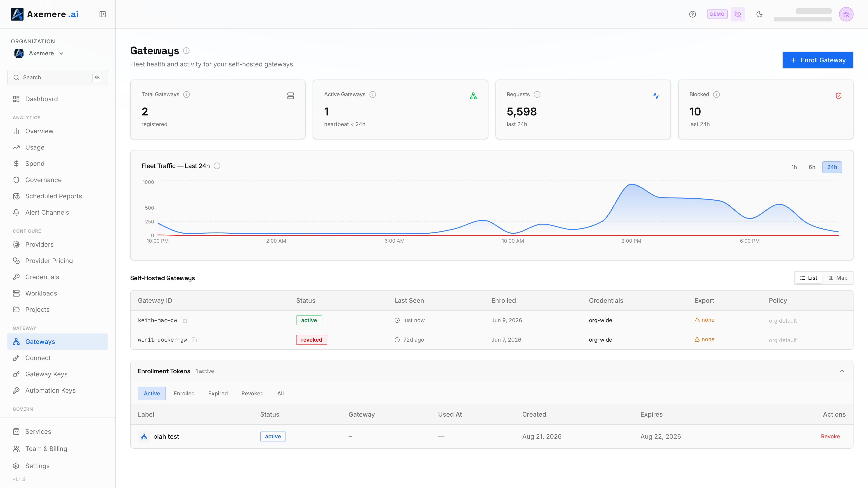
Task: Click the green network icon on Active Gateways card
Action: click(473, 96)
